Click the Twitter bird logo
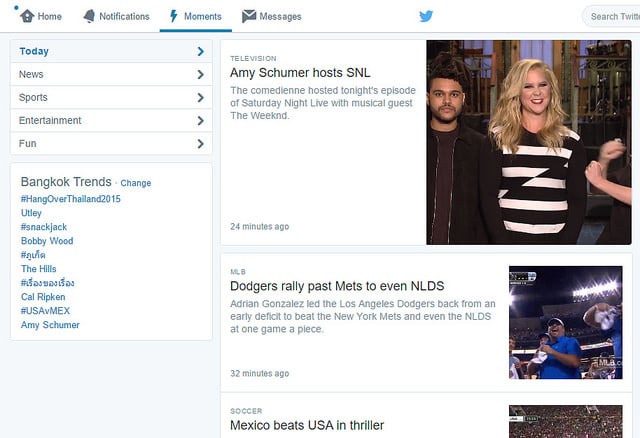The image size is (640, 438). pos(426,16)
